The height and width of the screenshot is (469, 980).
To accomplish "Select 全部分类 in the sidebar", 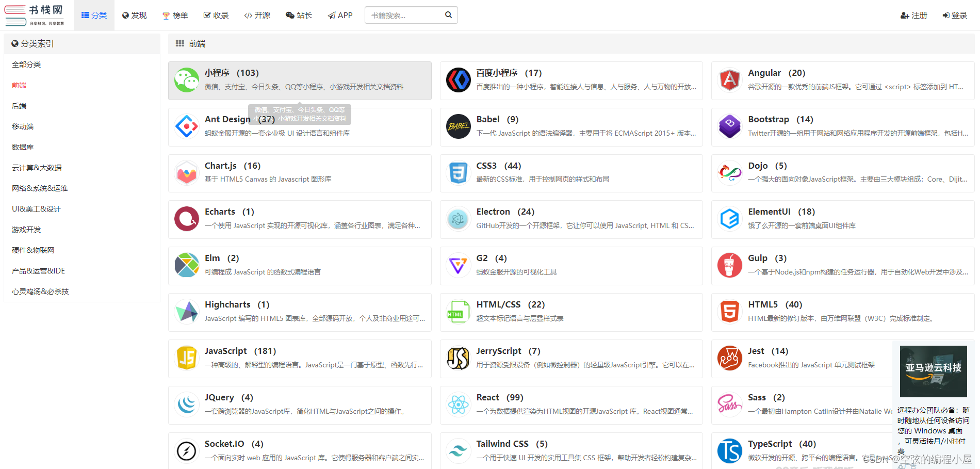I will point(26,64).
